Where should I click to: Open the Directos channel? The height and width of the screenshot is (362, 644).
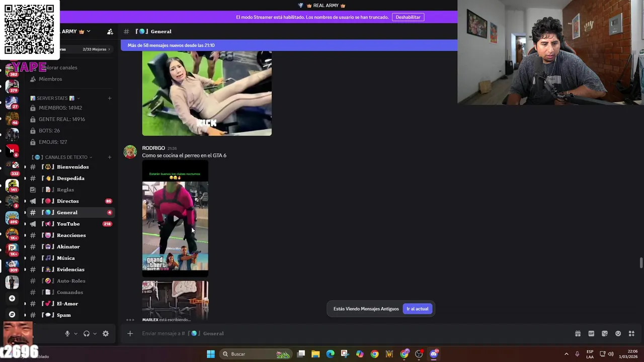(70, 201)
